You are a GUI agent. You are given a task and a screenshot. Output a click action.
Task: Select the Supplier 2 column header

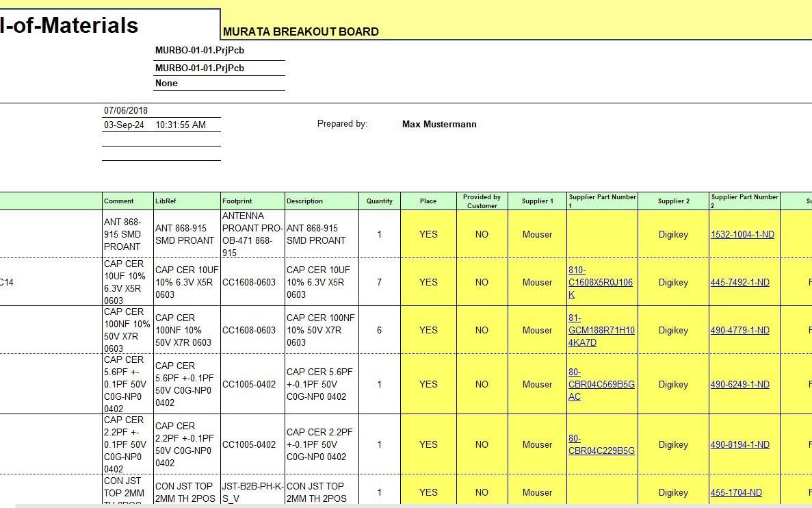click(x=673, y=201)
